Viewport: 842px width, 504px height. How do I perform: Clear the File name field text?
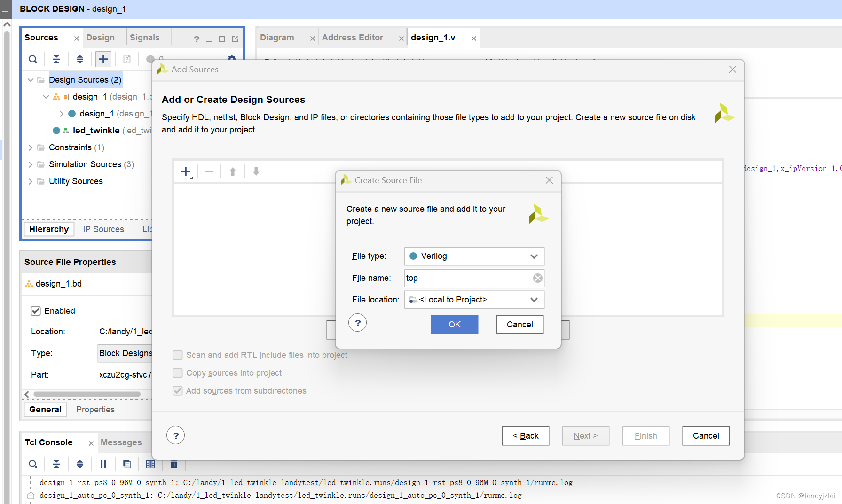[x=538, y=278]
